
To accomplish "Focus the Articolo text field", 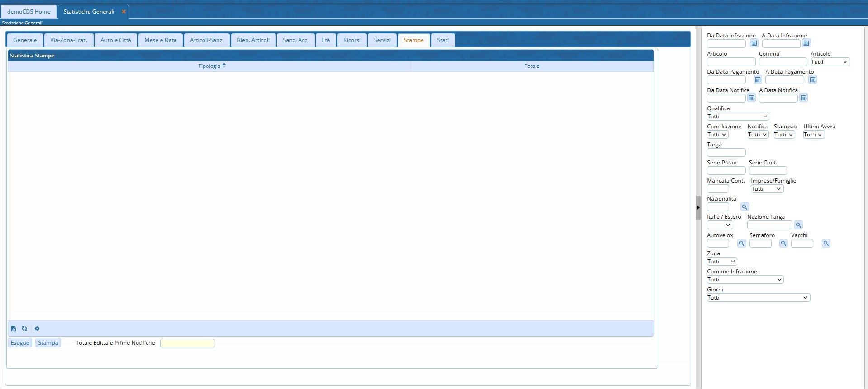I will tap(731, 62).
